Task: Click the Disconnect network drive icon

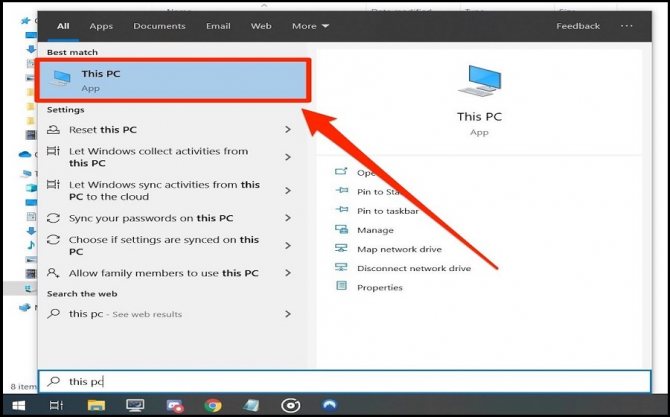Action: tap(341, 267)
